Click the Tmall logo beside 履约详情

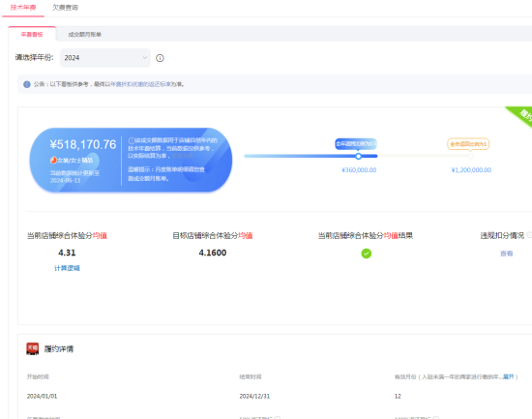point(33,348)
